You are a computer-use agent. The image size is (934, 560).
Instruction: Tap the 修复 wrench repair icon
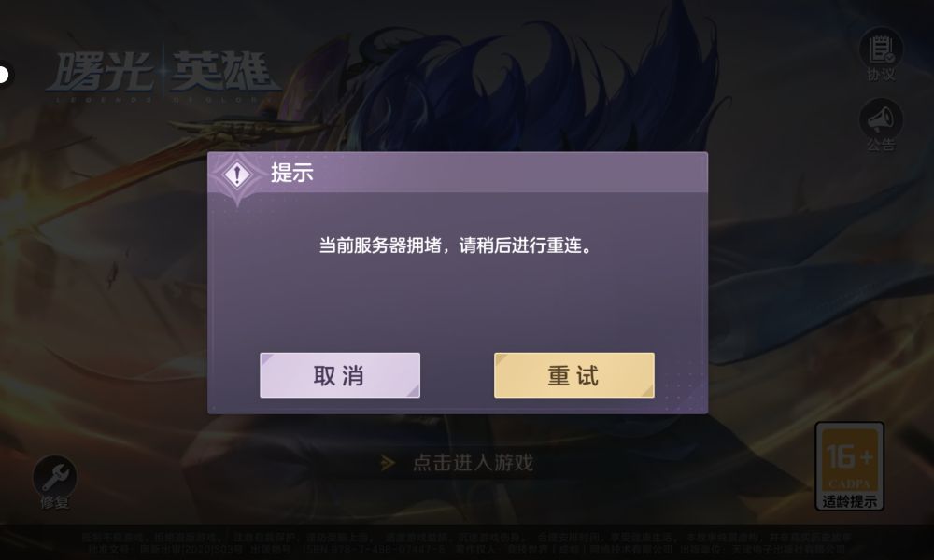pyautogui.click(x=55, y=476)
